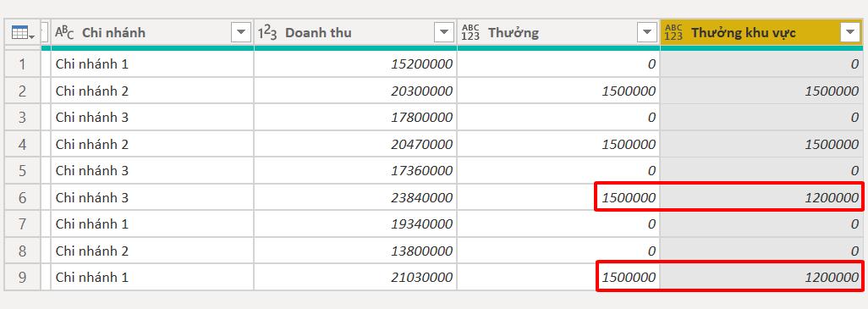Image resolution: width=868 pixels, height=309 pixels.
Task: Click Chi nhánh 3 cell in row 6
Action: coord(152,198)
